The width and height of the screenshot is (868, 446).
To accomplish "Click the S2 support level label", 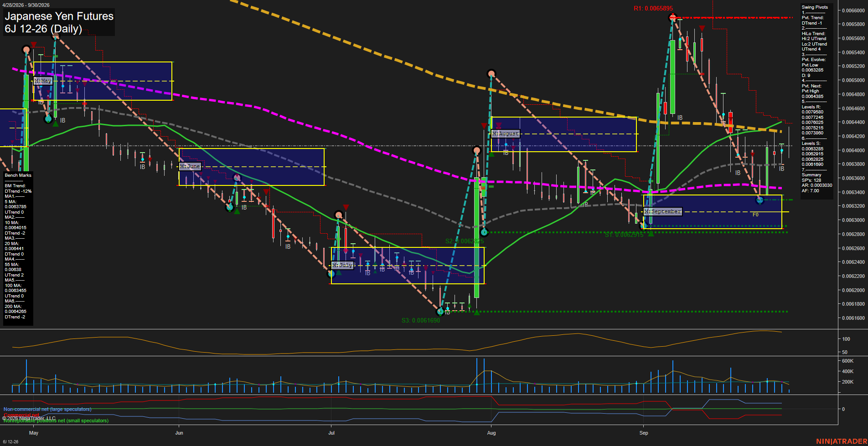I will (x=465, y=241).
